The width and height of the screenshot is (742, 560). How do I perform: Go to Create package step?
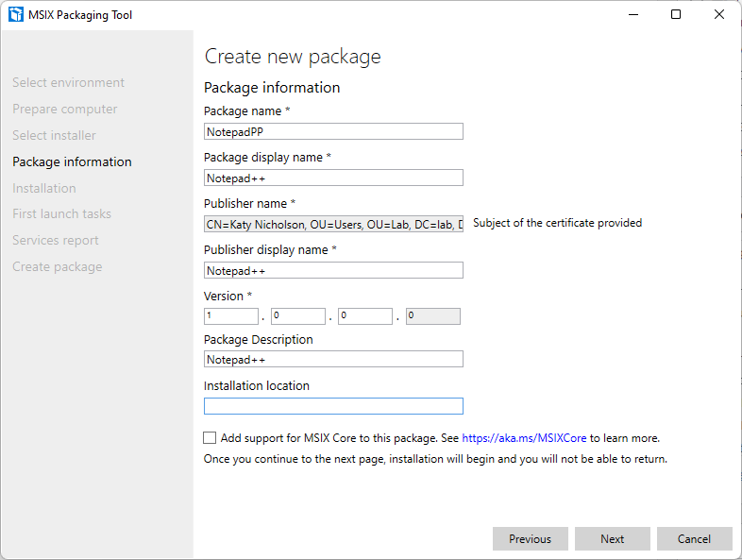pyautogui.click(x=58, y=267)
